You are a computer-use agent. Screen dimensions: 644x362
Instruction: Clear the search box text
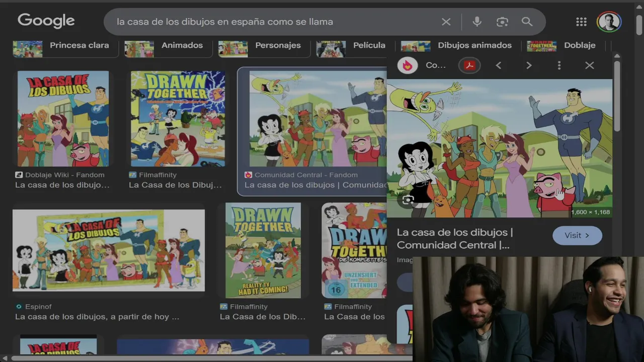(x=446, y=22)
